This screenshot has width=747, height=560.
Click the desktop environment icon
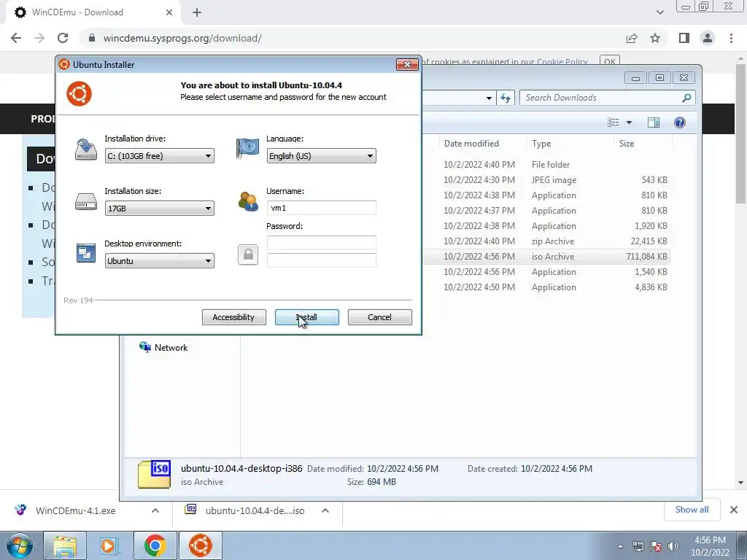pyautogui.click(x=86, y=252)
